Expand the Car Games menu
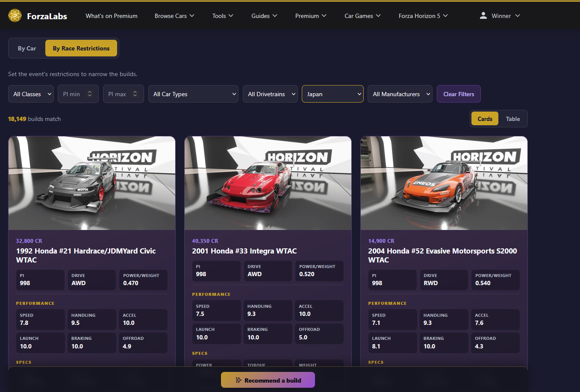This screenshot has height=392, width=580. pos(362,16)
